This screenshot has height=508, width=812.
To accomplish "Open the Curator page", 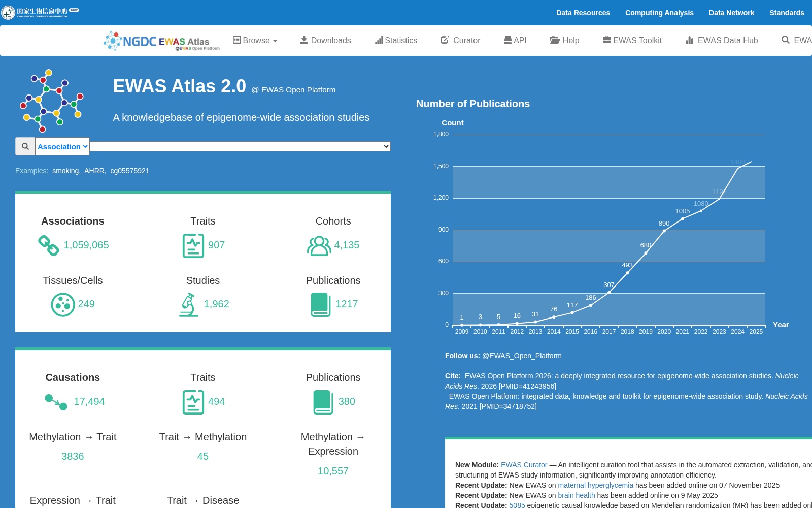I will (x=460, y=40).
